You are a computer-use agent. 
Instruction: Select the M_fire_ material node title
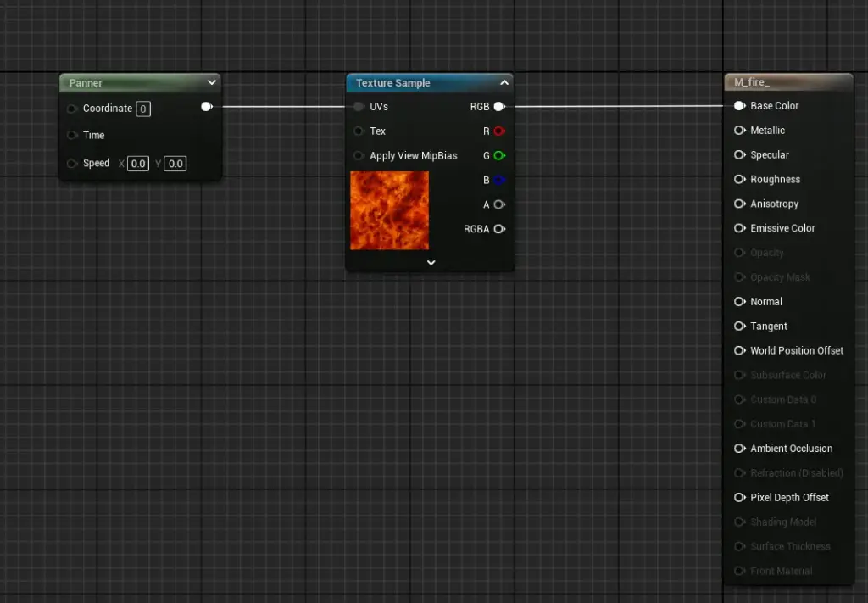click(x=752, y=82)
